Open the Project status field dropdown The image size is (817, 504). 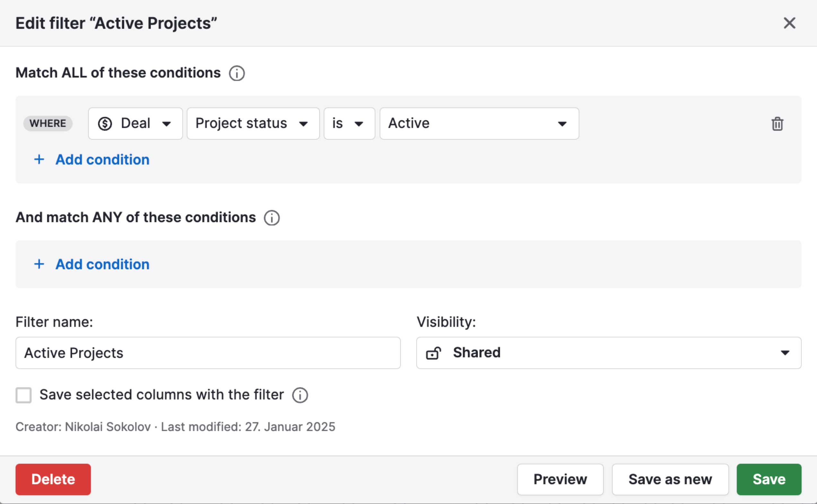pyautogui.click(x=253, y=124)
